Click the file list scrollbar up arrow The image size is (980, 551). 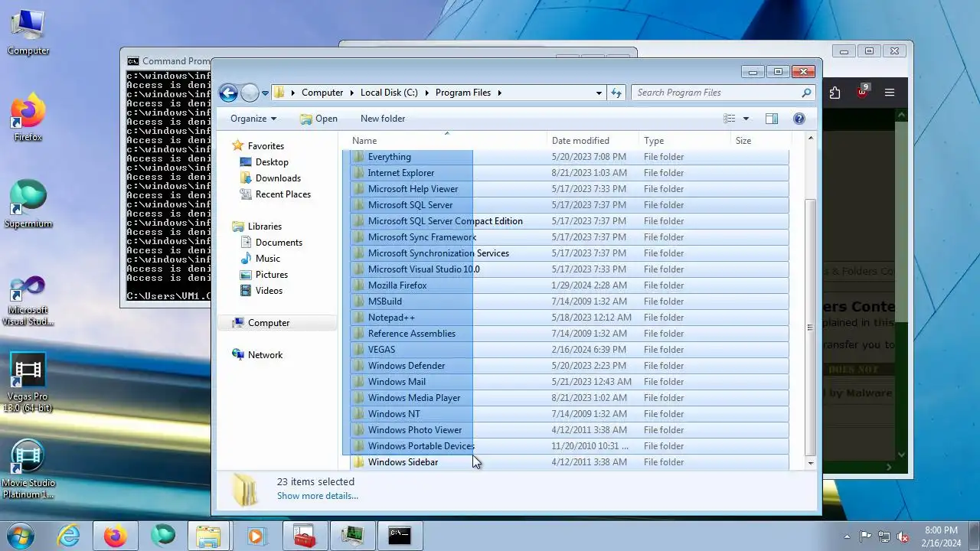tap(810, 139)
